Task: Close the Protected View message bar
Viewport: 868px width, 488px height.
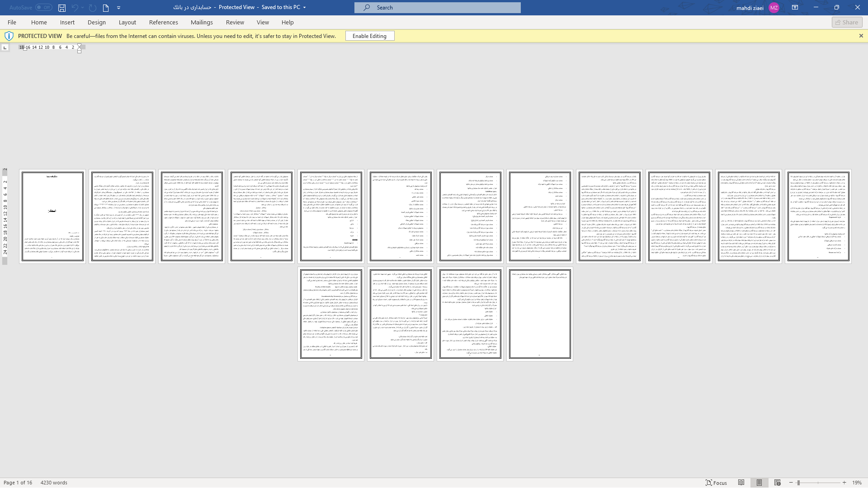Action: (x=861, y=36)
